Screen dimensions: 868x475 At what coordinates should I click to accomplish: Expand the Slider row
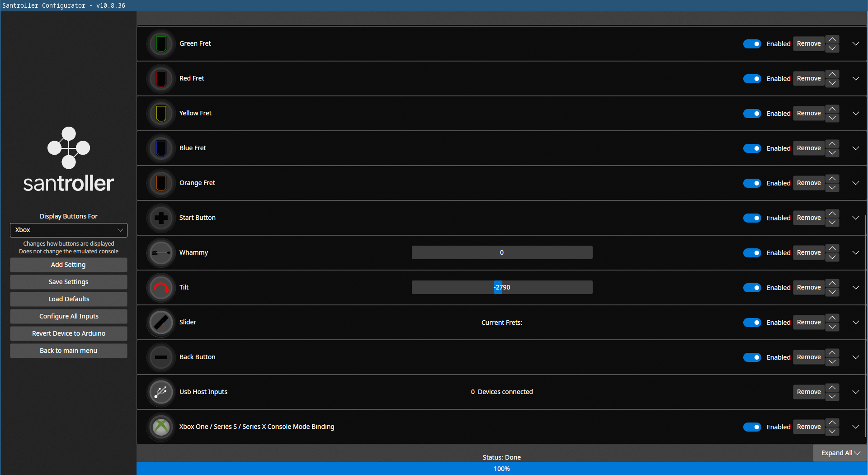[855, 323]
